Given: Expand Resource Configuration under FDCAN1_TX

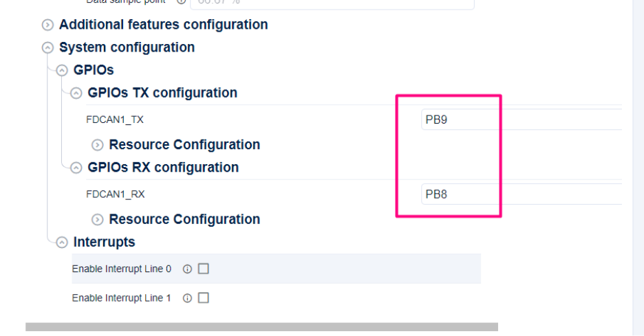Looking at the screenshot, I should (x=97, y=145).
